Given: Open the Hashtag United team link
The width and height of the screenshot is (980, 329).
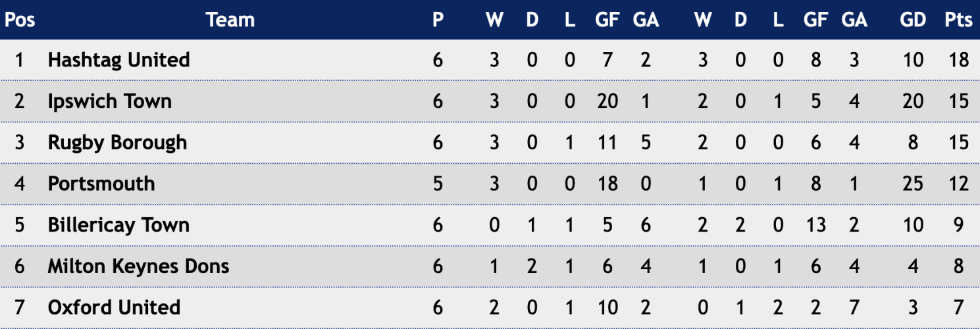Looking at the screenshot, I should tap(118, 60).
